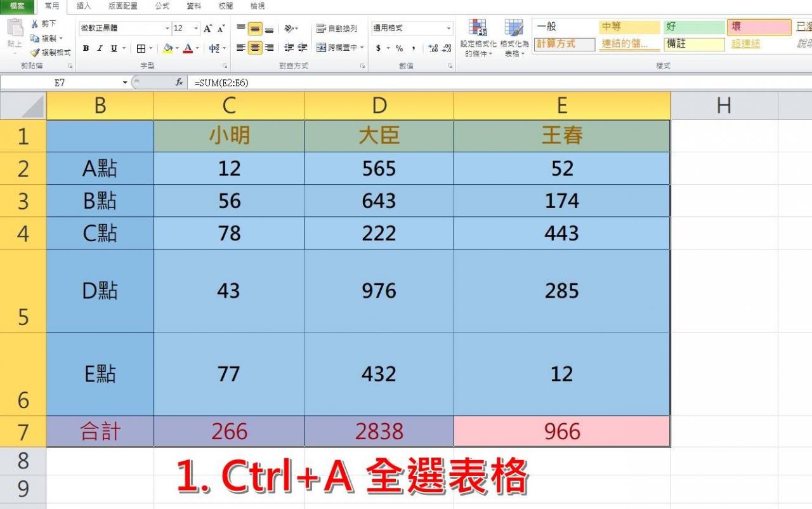
Task: Expand the Copy (複製) dropdown arrow
Action: 61,39
